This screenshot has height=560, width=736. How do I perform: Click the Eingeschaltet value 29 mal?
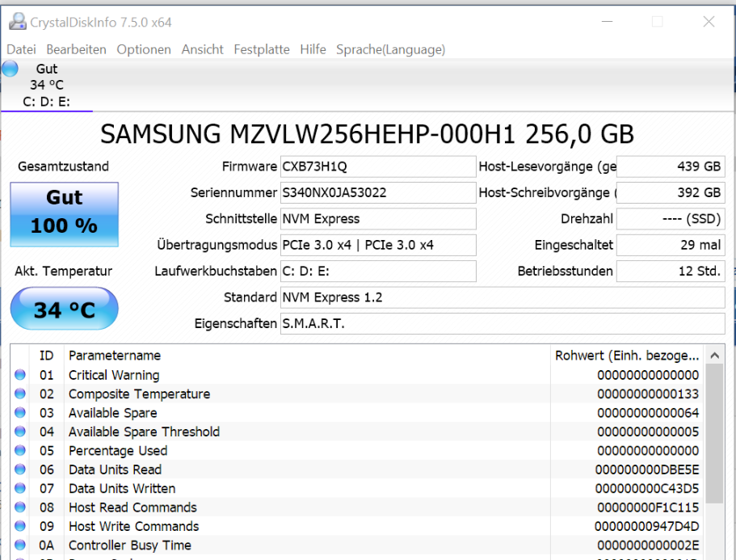(x=671, y=245)
